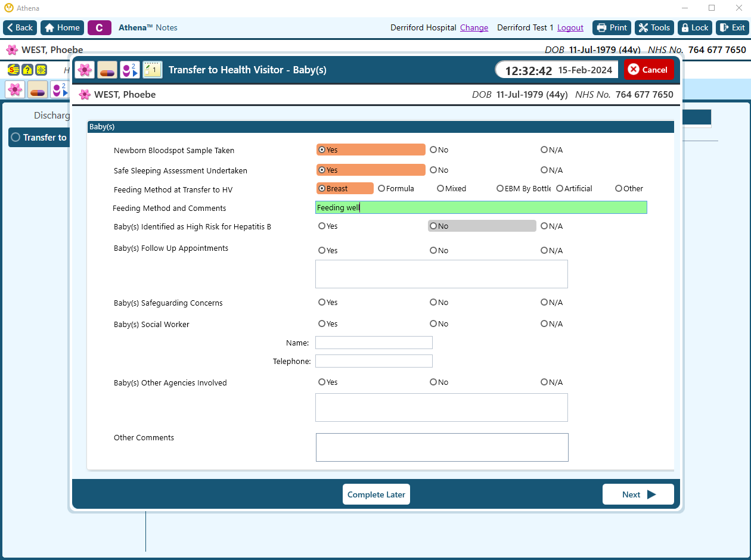Click the Other Comments text box
Viewport: 751px width, 560px height.
tap(442, 447)
